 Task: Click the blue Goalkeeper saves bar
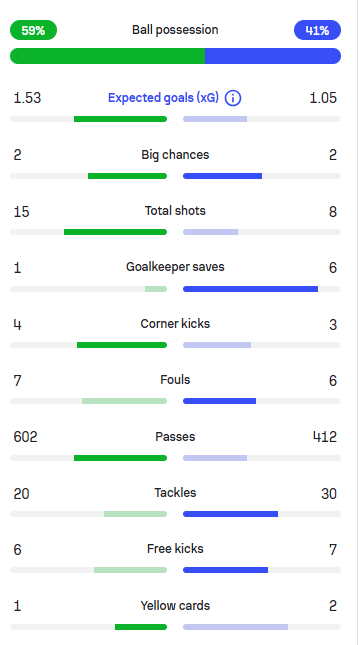coord(251,289)
